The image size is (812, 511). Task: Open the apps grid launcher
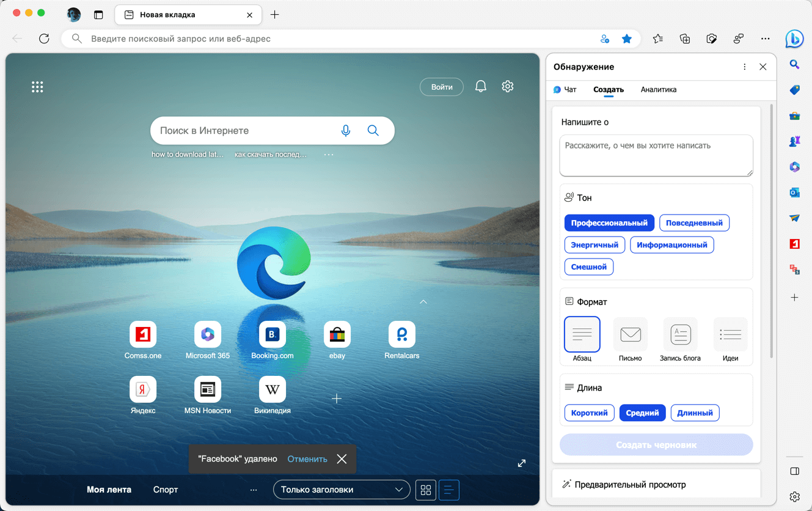tap(37, 87)
